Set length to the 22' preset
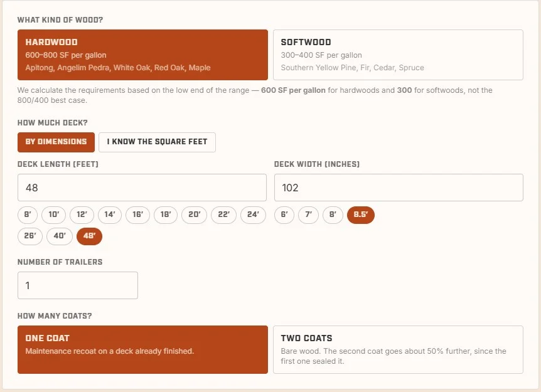This screenshot has height=392, width=541. point(223,215)
